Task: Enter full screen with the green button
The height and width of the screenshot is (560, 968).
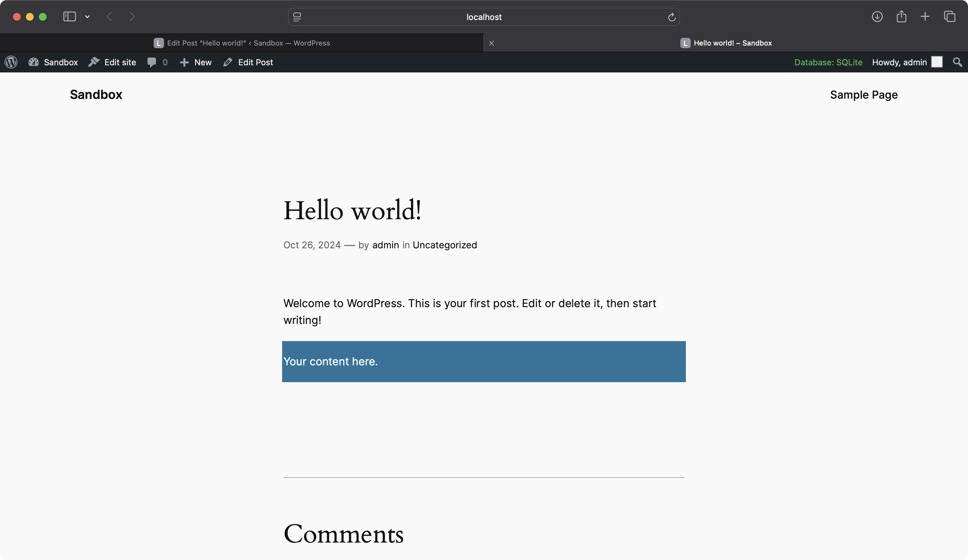Action: pyautogui.click(x=43, y=16)
